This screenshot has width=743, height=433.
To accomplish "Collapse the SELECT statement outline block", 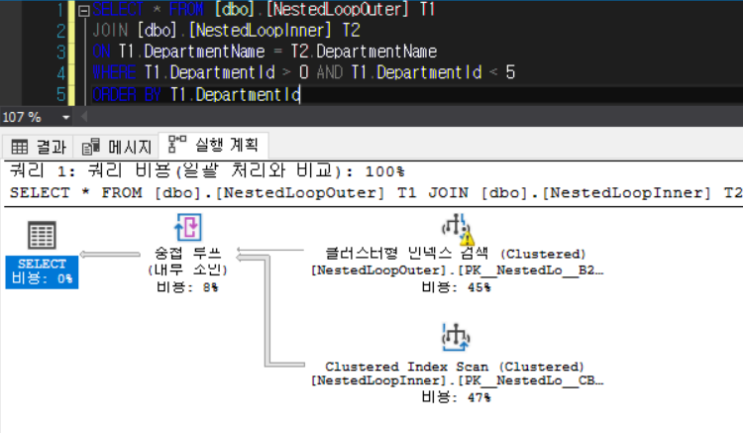I will tap(84, 11).
